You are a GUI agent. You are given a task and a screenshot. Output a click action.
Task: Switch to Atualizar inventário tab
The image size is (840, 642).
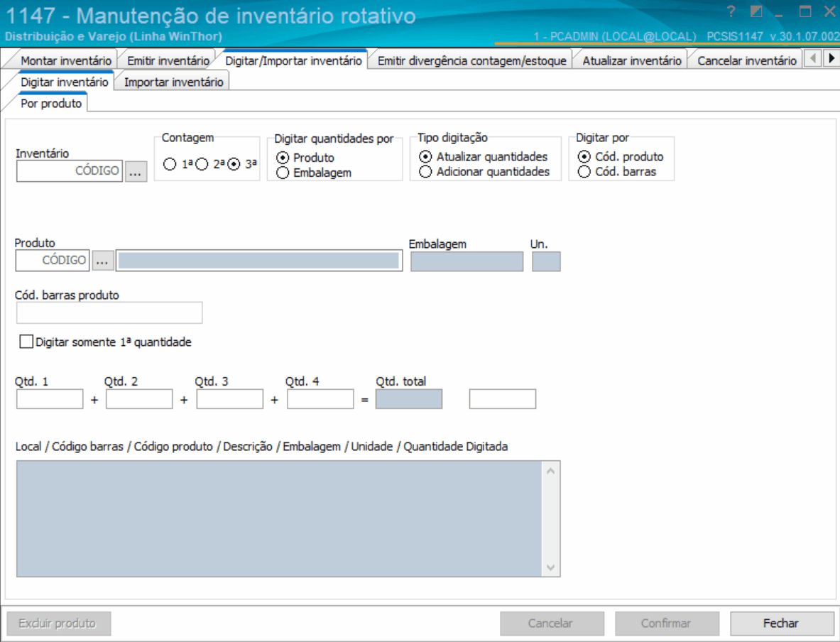pyautogui.click(x=632, y=60)
